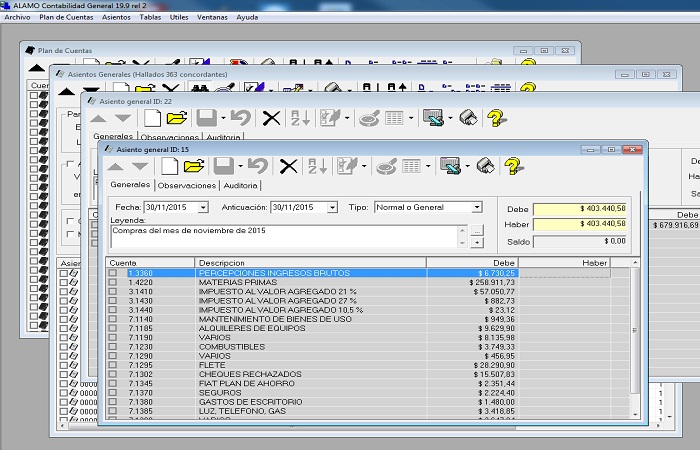Open the Fecha date dropdown

[x=203, y=207]
